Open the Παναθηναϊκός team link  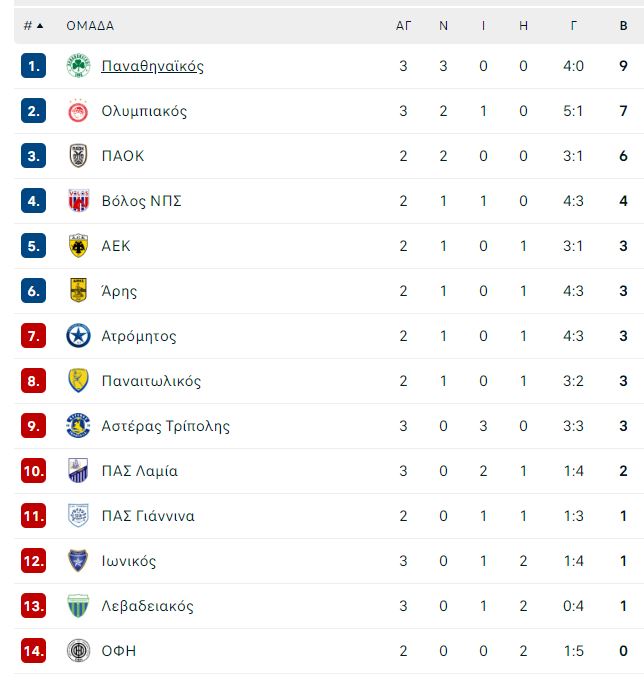click(152, 66)
